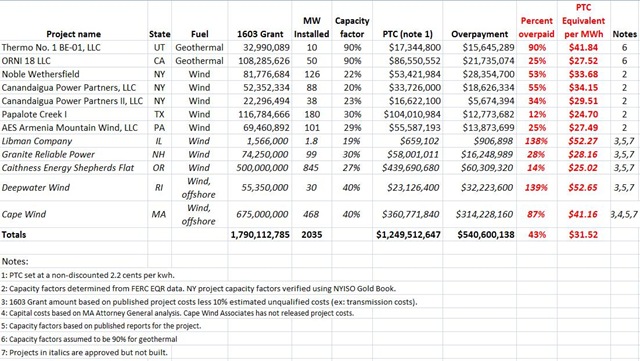Viewport: 640px width, 361px height.
Task: Select the $52.27 Libman Company cell
Action: [x=583, y=141]
